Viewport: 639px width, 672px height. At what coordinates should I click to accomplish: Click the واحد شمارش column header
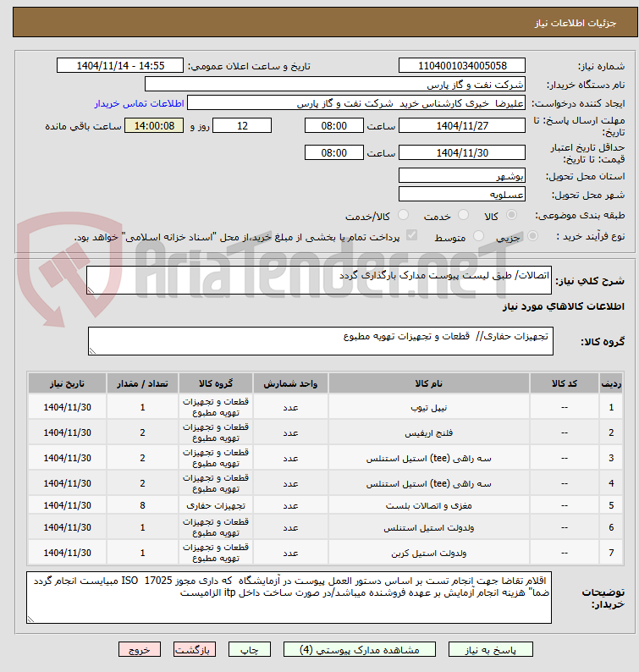(290, 383)
